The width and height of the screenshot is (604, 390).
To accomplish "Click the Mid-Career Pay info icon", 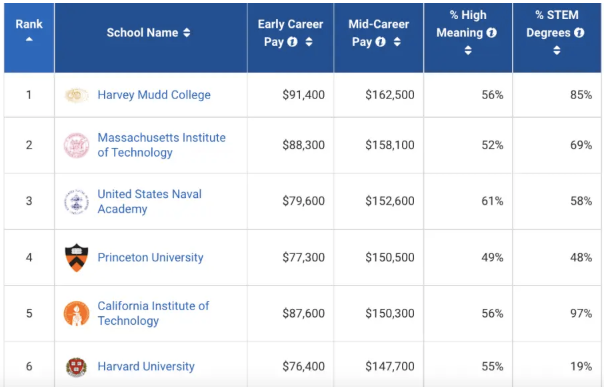I will tap(380, 42).
